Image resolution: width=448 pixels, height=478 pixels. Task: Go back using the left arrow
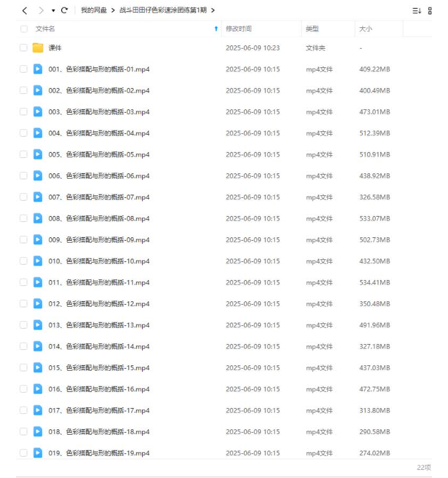click(x=25, y=11)
